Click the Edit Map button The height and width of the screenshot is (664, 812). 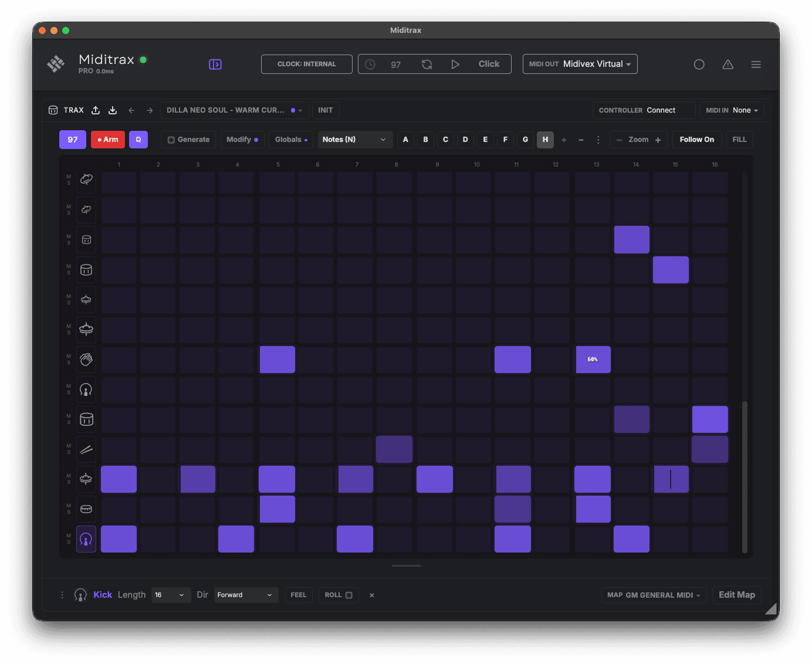click(737, 595)
